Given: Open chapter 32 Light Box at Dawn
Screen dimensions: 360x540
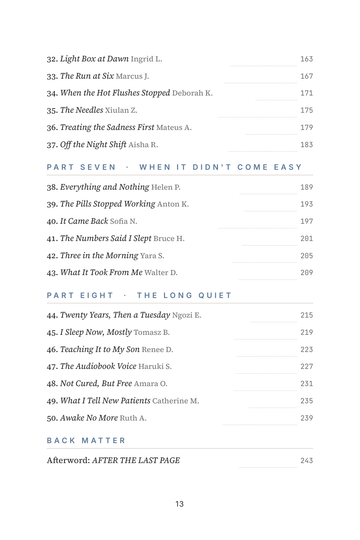Looking at the screenshot, I should click(179, 59).
